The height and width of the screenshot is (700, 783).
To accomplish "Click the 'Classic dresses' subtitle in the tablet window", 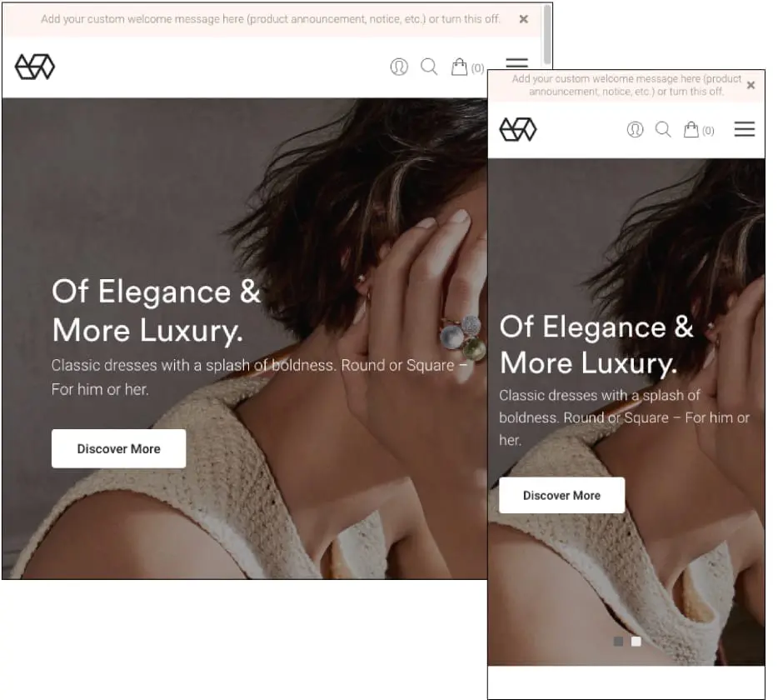I will tap(259, 377).
